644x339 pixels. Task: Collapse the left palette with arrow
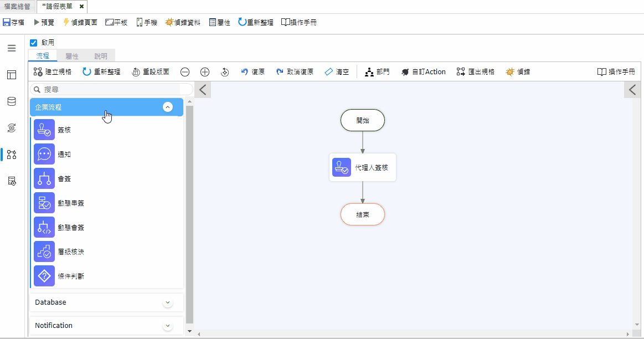pyautogui.click(x=203, y=90)
